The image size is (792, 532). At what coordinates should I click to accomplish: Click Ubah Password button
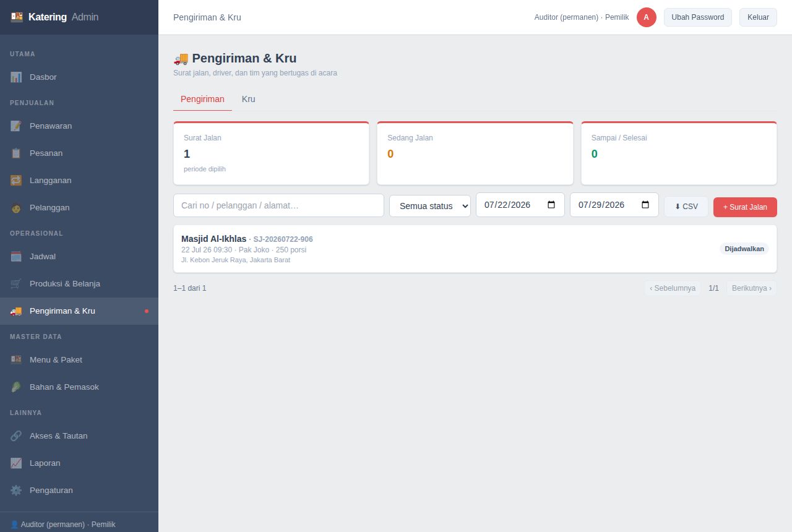(698, 17)
